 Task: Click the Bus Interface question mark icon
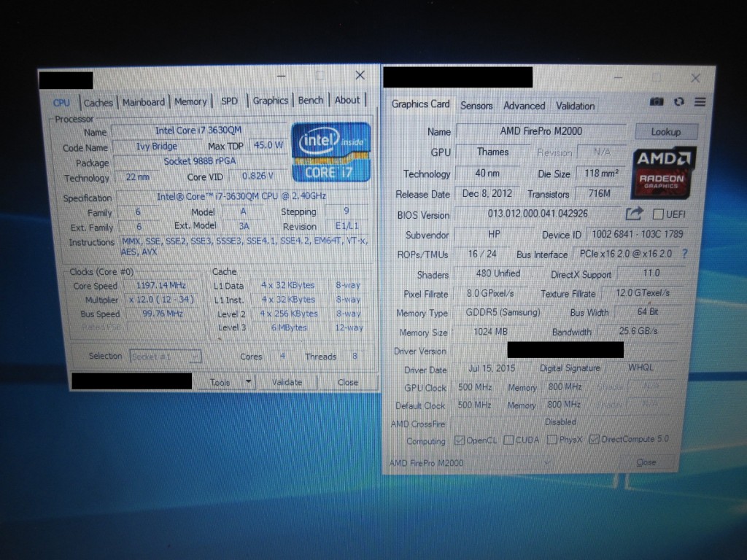684,254
